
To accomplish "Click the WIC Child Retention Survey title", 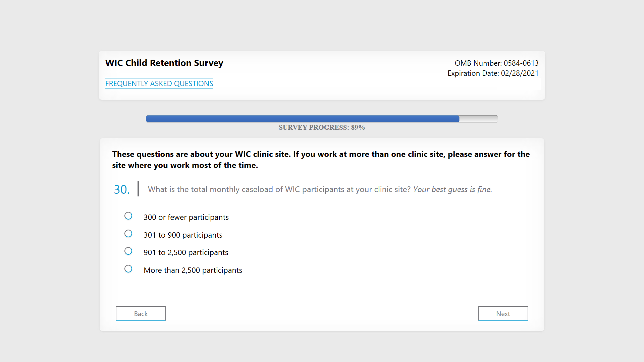I will point(164,63).
